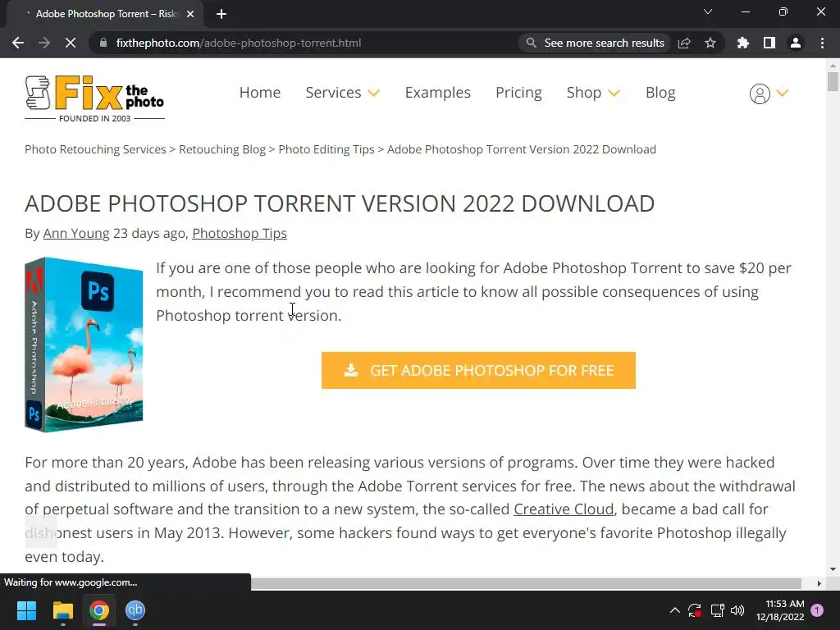Click the Adobe Photoshop box image
Viewport: 840px width, 630px height.
click(84, 345)
